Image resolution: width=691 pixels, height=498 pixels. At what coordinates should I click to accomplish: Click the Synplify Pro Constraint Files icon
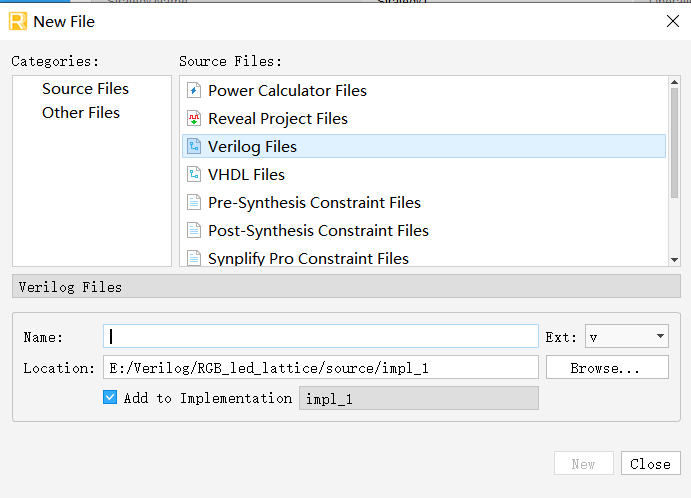(x=194, y=258)
